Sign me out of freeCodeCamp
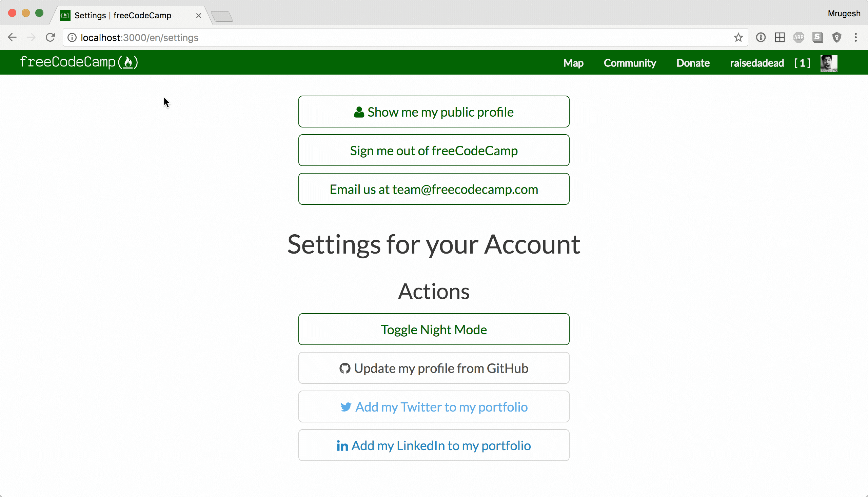The height and width of the screenshot is (497, 868). coord(433,150)
